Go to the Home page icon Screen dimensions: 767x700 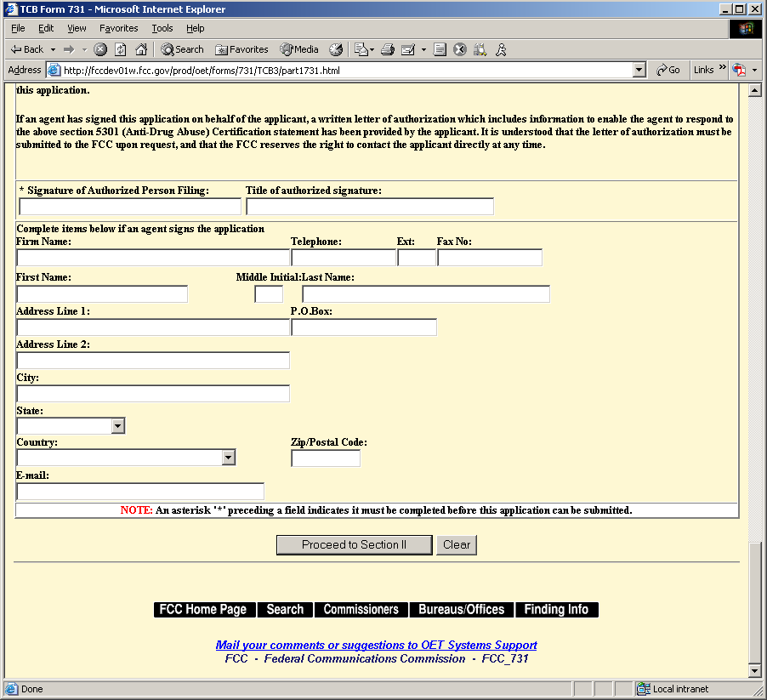pyautogui.click(x=141, y=49)
